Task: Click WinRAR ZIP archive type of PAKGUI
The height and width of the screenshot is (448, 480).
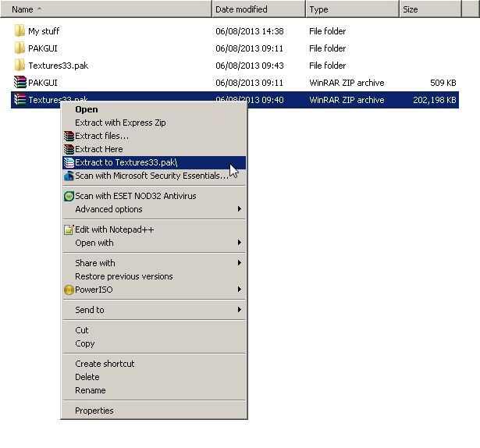Action: pyautogui.click(x=347, y=83)
